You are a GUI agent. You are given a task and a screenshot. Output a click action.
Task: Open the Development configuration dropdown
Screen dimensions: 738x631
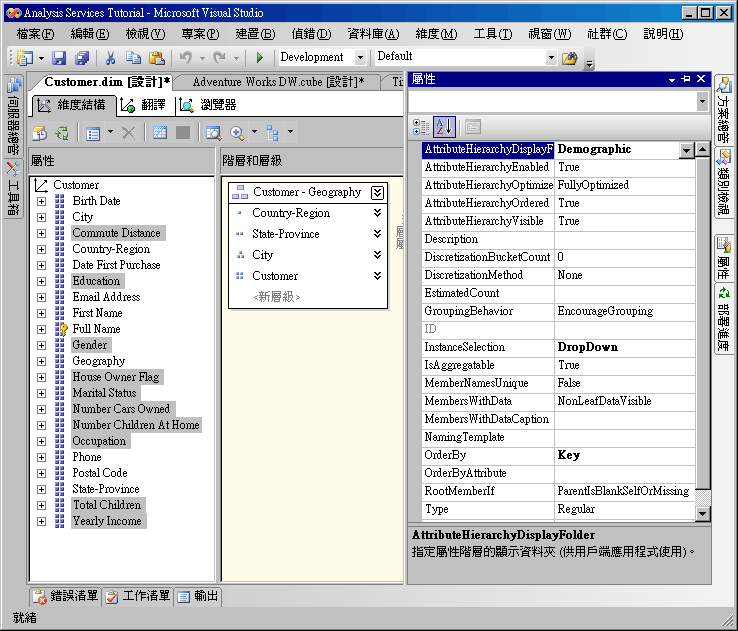[361, 57]
